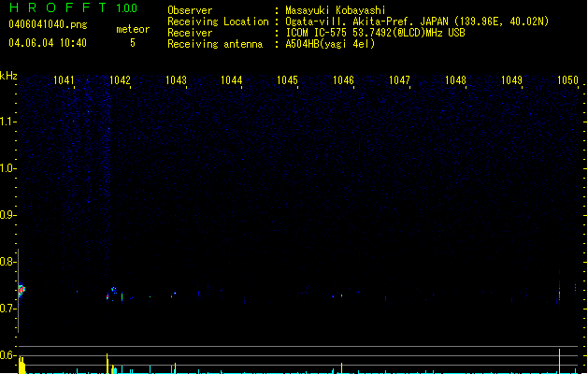Click the HROFFT 1.0.0 title text

coord(74,7)
